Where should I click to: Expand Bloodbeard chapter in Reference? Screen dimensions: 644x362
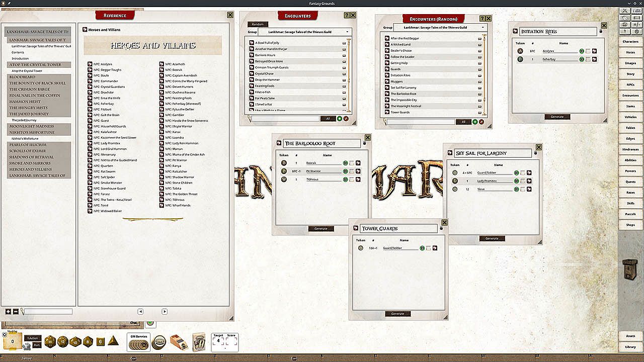point(38,77)
